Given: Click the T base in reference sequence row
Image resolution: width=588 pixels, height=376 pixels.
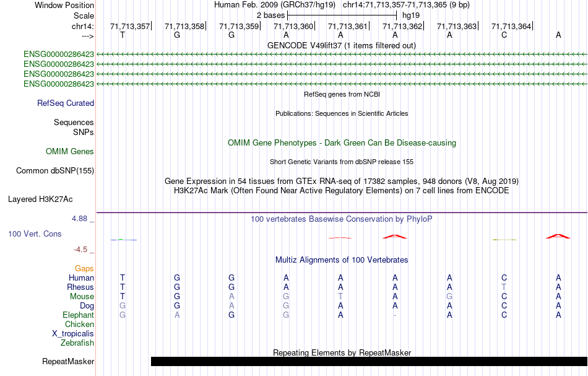Looking at the screenshot, I should (x=123, y=35).
